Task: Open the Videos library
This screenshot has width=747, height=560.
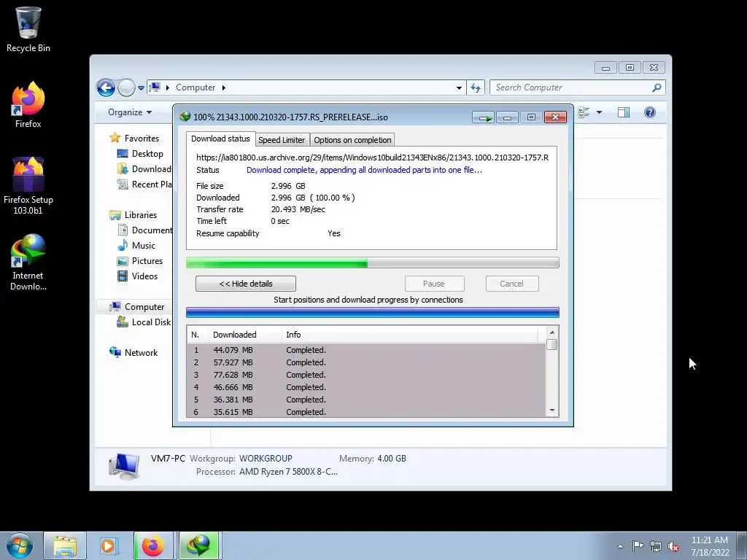Action: click(x=144, y=276)
